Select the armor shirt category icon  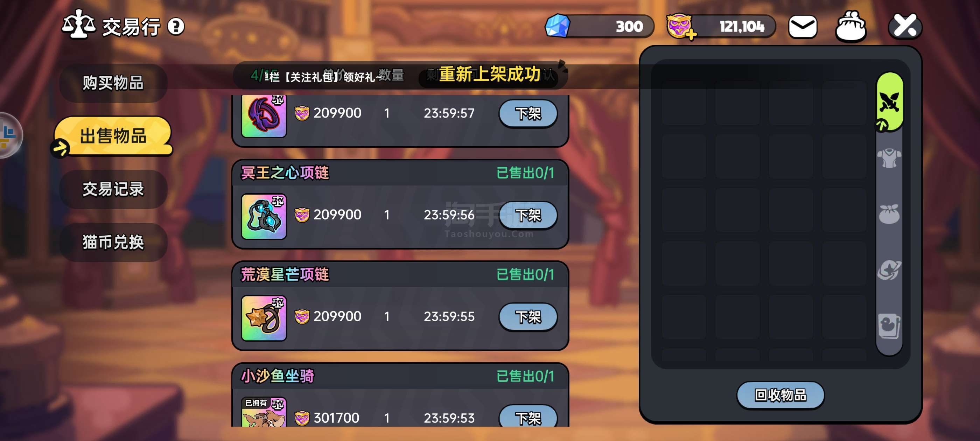click(x=889, y=158)
